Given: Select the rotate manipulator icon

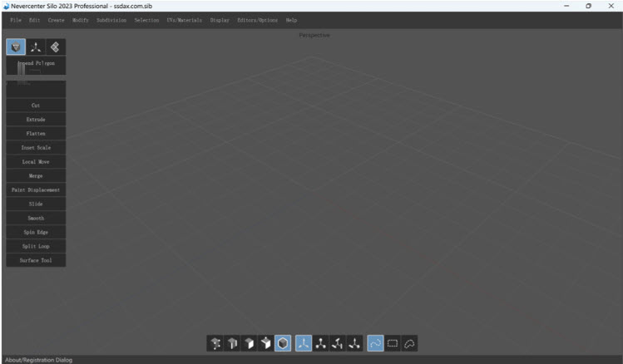Looking at the screenshot, I should 338,343.
